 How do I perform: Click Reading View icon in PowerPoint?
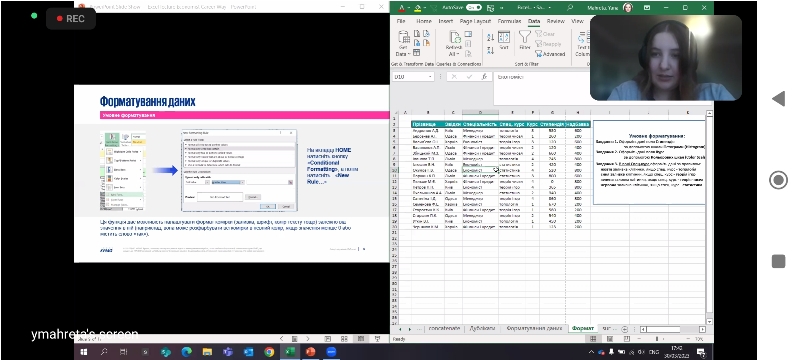point(361,339)
